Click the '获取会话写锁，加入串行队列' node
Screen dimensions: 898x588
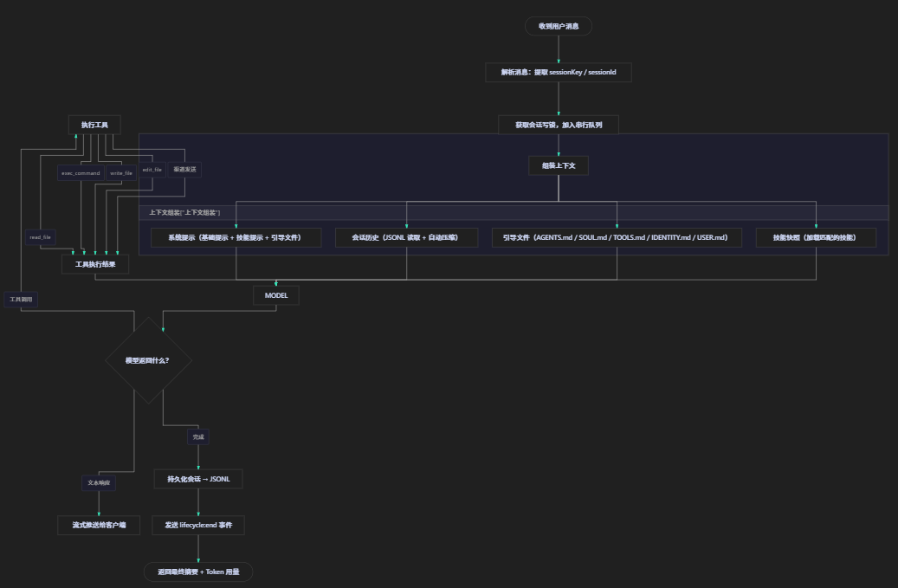[x=559, y=125]
